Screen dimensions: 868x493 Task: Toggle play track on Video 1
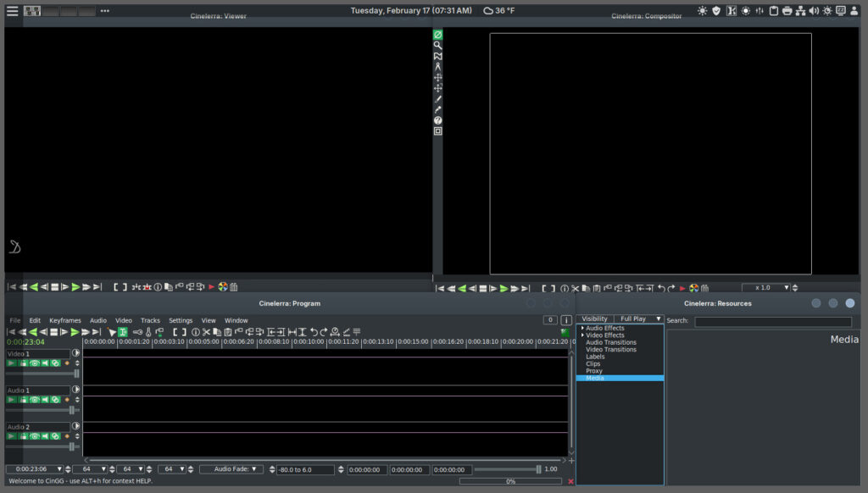pos(12,363)
